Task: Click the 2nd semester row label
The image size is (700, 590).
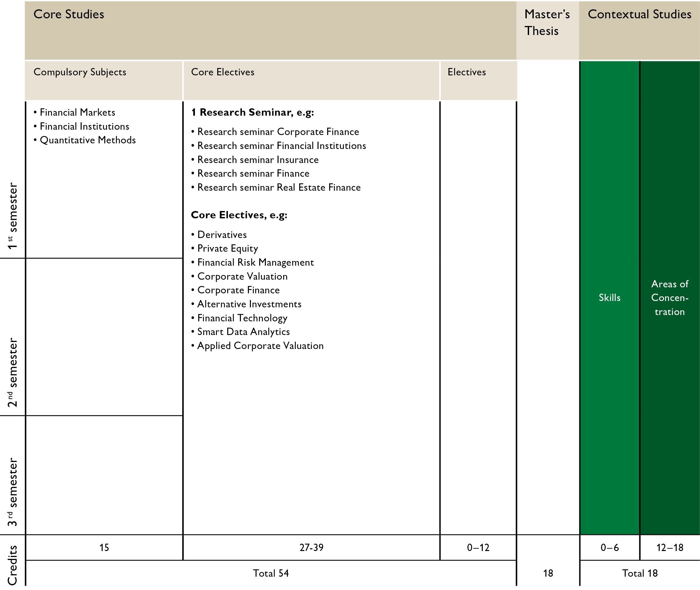Action: [13, 372]
